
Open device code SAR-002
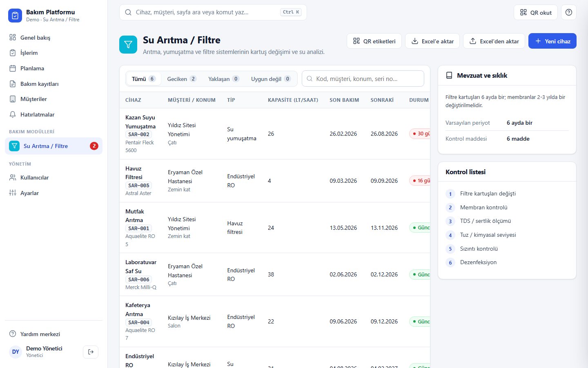click(x=139, y=134)
